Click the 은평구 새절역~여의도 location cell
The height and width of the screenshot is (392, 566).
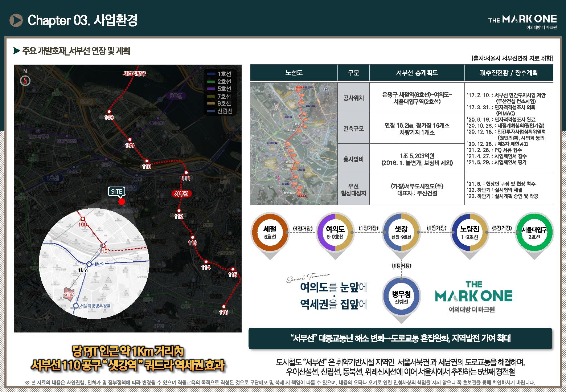[x=417, y=98]
